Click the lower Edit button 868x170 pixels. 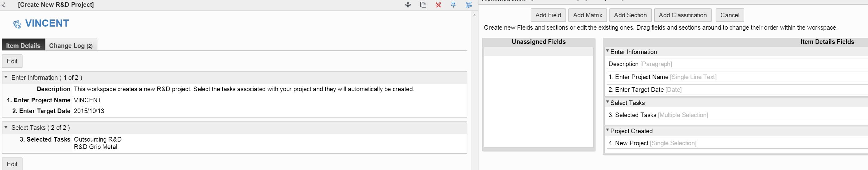(x=12, y=164)
